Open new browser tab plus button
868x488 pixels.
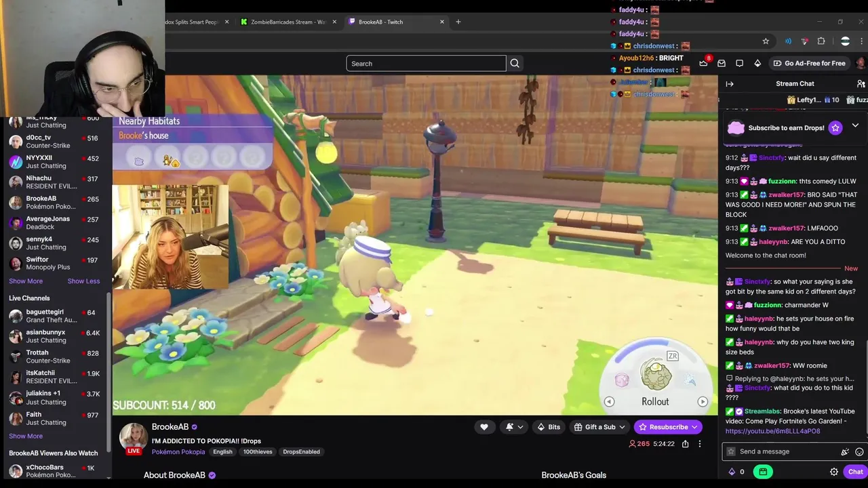pos(458,22)
